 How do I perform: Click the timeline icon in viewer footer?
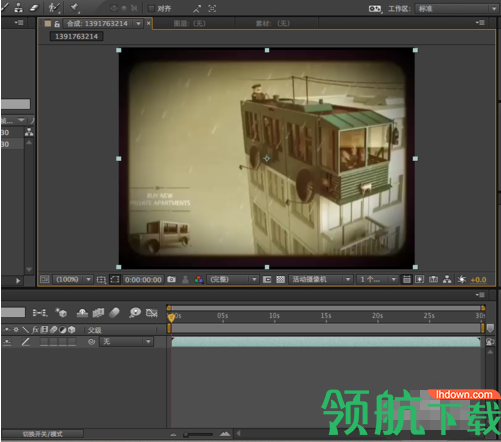(433, 279)
